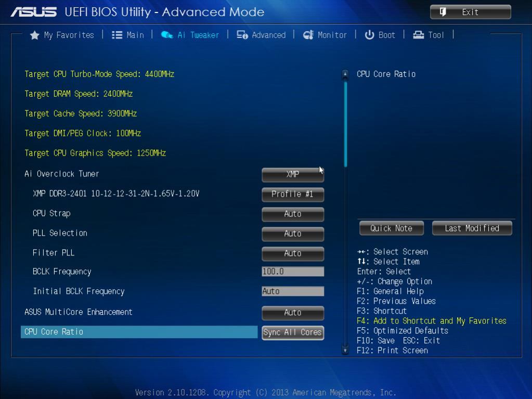
Task: Open Quick Note
Action: [391, 228]
